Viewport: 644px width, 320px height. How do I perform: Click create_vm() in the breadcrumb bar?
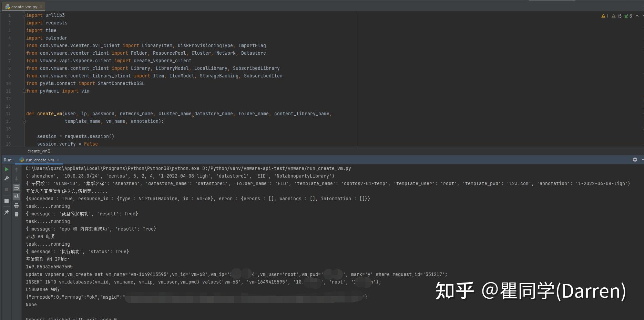click(39, 151)
